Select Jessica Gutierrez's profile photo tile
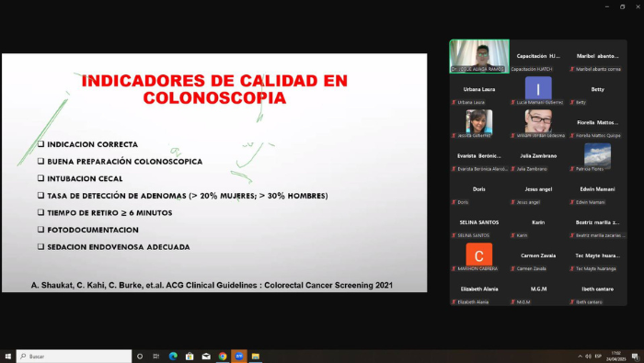The width and height of the screenshot is (644, 363). pyautogui.click(x=479, y=121)
